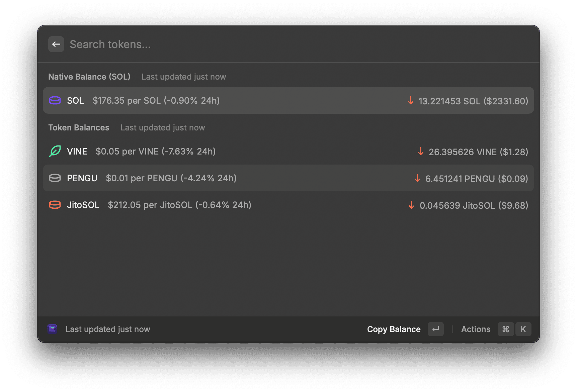The image size is (577, 392).
Task: Click the JitoSOL token name
Action: click(x=83, y=205)
